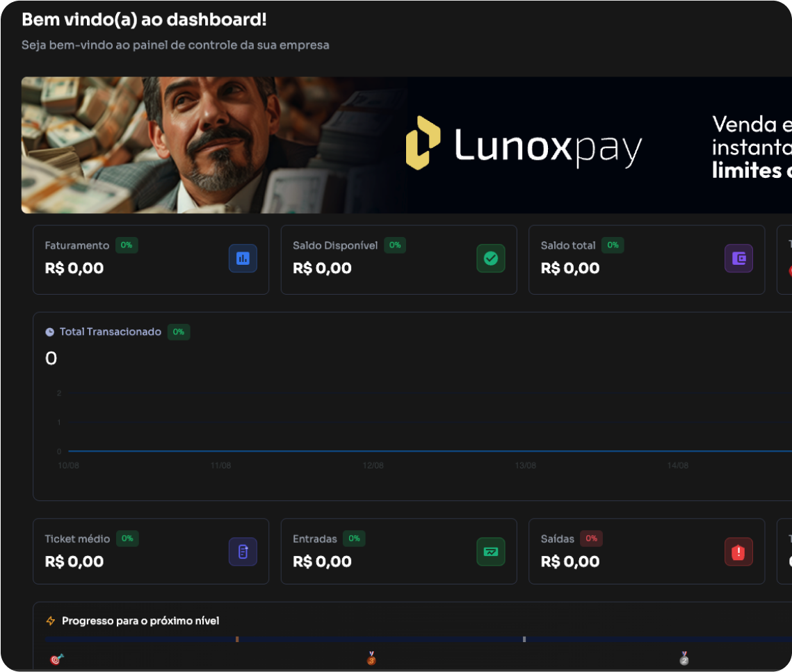The height and width of the screenshot is (672, 792).
Task: Click the 12/08 date on chart axis
Action: pyautogui.click(x=373, y=466)
